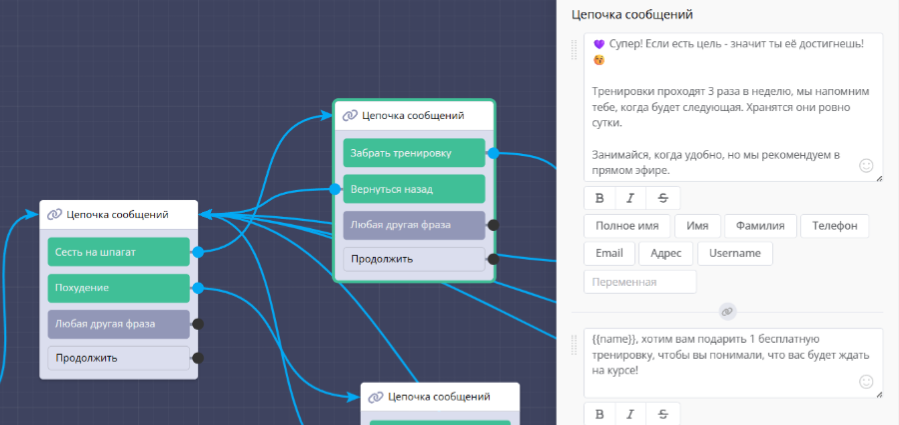Toggle bold formatting under the "{{name}}" message
This screenshot has height=425, width=899.
(599, 413)
